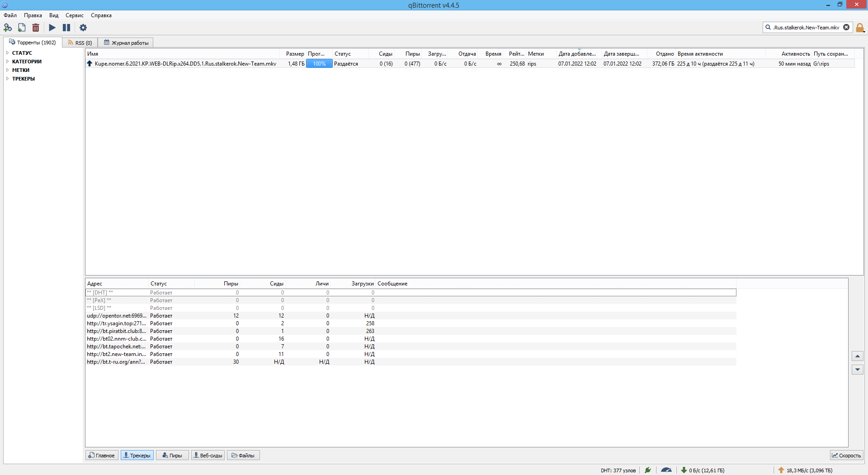Click the padlock lock-UI icon
This screenshot has width=868, height=475.
tap(860, 28)
